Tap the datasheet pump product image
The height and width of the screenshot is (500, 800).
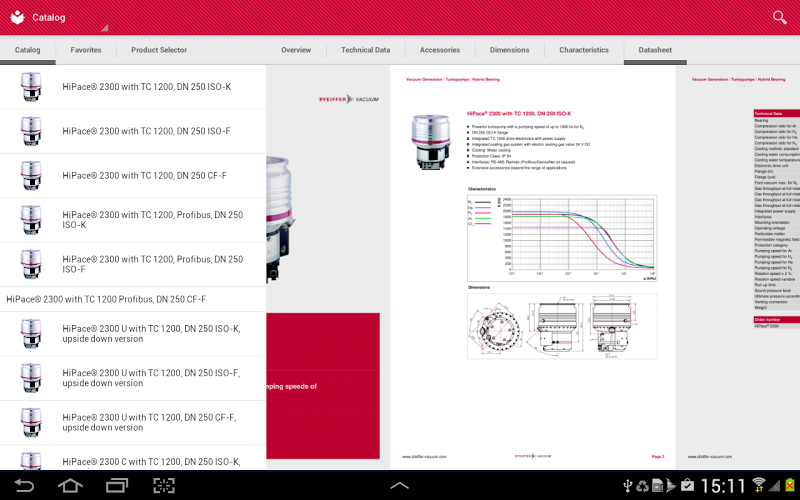[431, 142]
